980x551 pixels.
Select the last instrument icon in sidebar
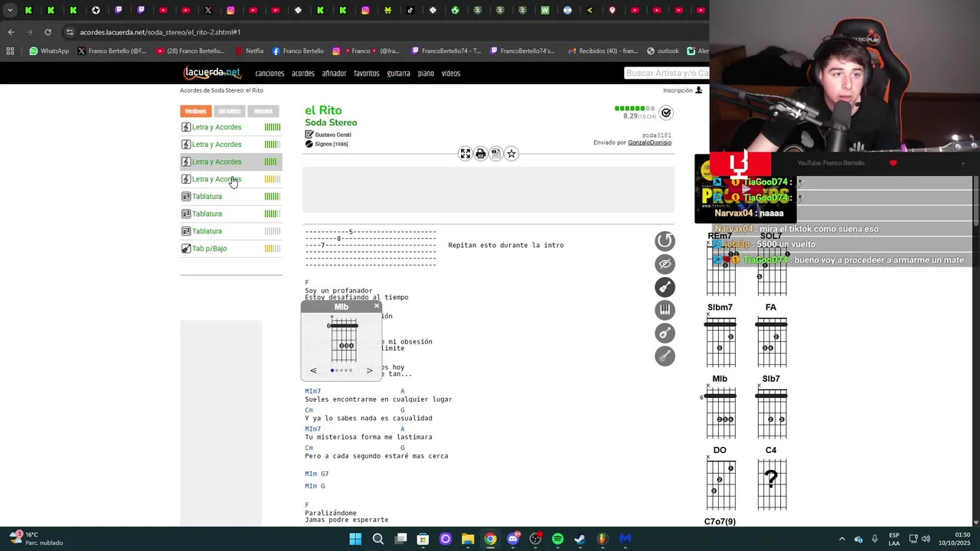[x=665, y=356]
